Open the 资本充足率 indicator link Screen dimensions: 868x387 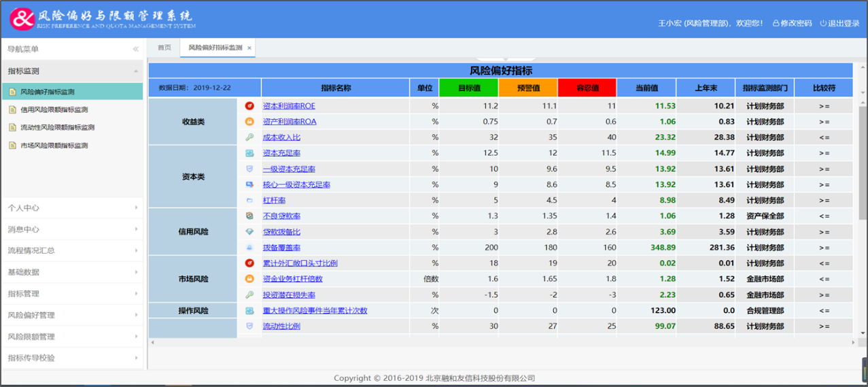click(x=281, y=153)
